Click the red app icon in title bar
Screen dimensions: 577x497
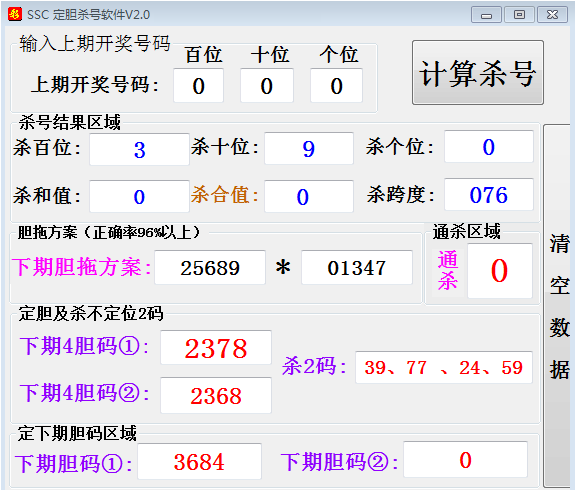(15, 14)
